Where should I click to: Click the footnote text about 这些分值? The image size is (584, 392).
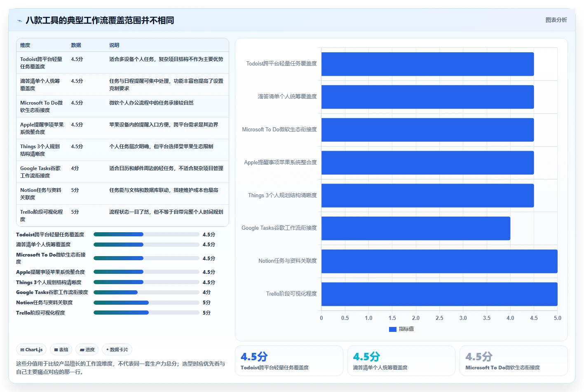click(x=120, y=368)
